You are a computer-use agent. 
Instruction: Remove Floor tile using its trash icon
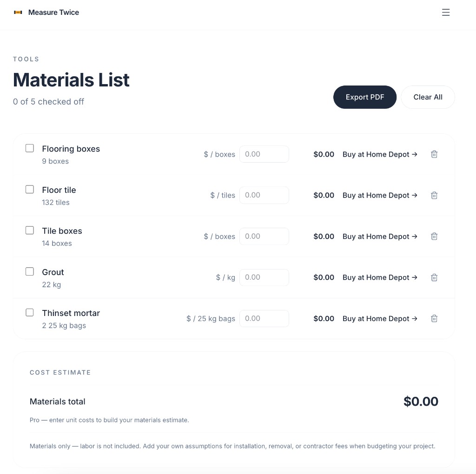(x=434, y=195)
